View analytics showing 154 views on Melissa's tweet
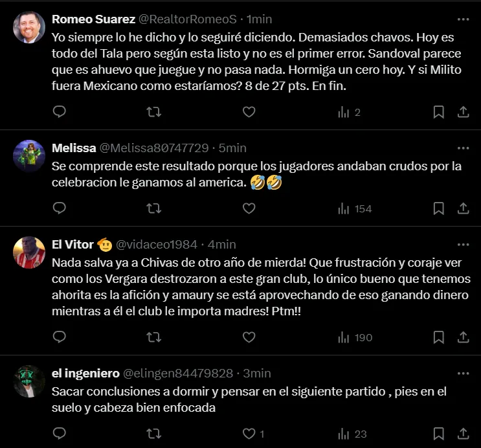This screenshot has height=448, width=481. pyautogui.click(x=355, y=208)
